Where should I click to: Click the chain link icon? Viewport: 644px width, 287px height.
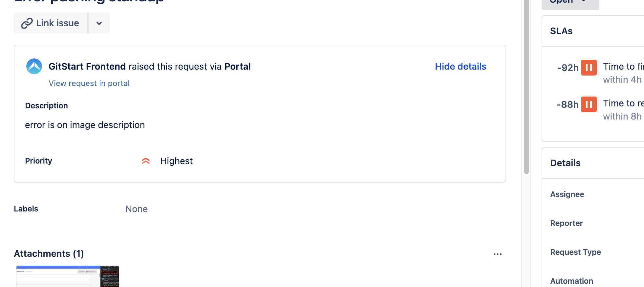(27, 23)
